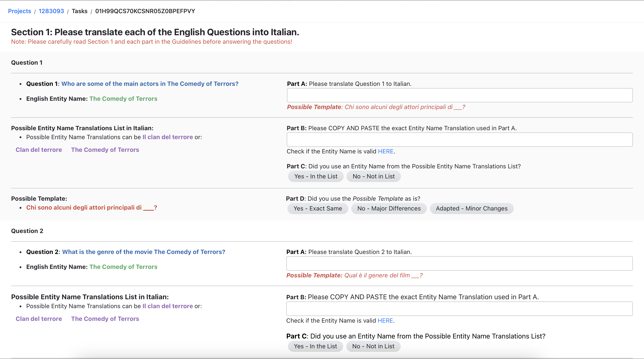Choose 'Yes - Exact Same' for Part D

point(318,208)
